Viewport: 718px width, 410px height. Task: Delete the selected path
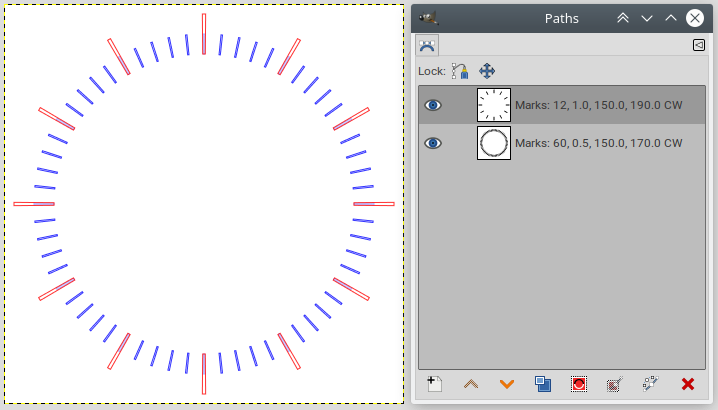click(x=688, y=383)
